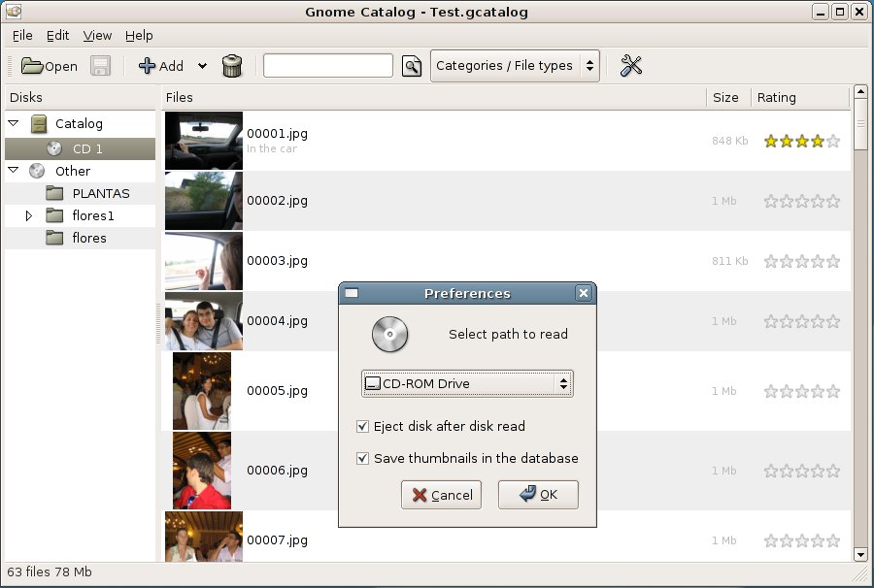This screenshot has height=588, width=874.
Task: Click the trash can delete icon
Action: (231, 66)
